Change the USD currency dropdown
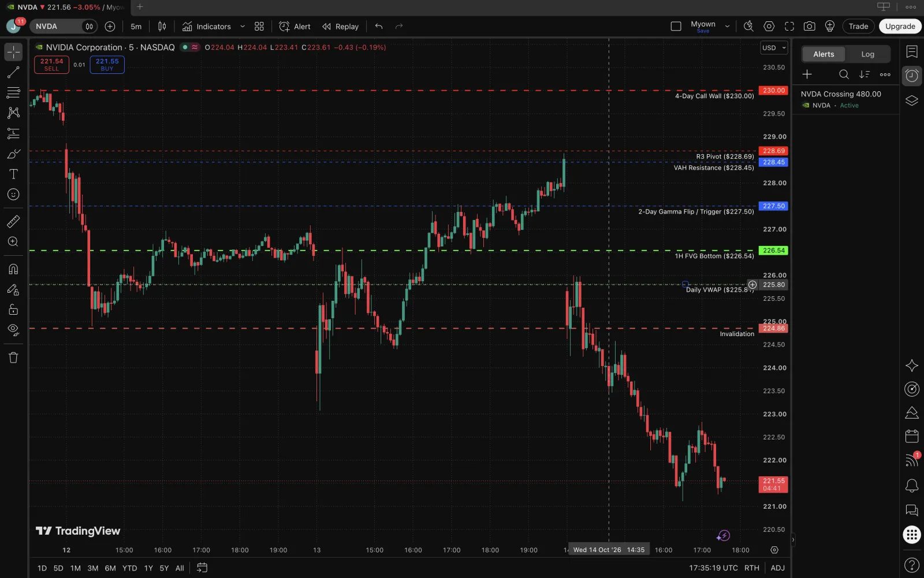The image size is (924, 578). (774, 48)
